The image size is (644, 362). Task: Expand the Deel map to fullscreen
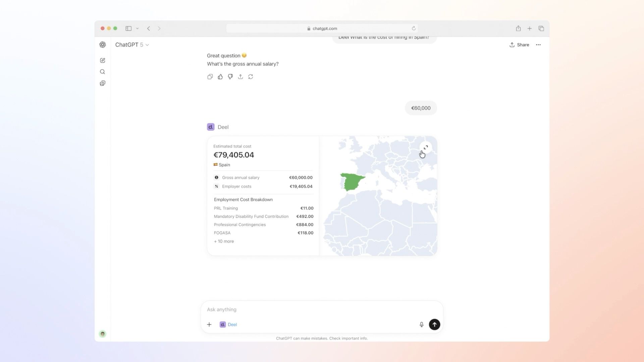point(426,147)
